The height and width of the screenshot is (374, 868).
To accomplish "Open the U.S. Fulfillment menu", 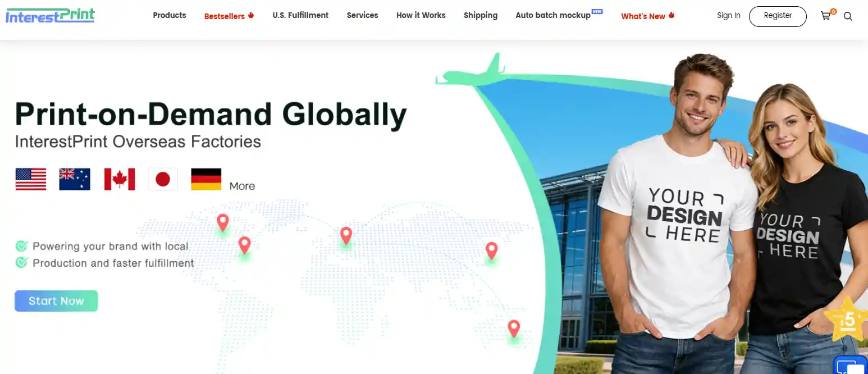I will coord(300,15).
